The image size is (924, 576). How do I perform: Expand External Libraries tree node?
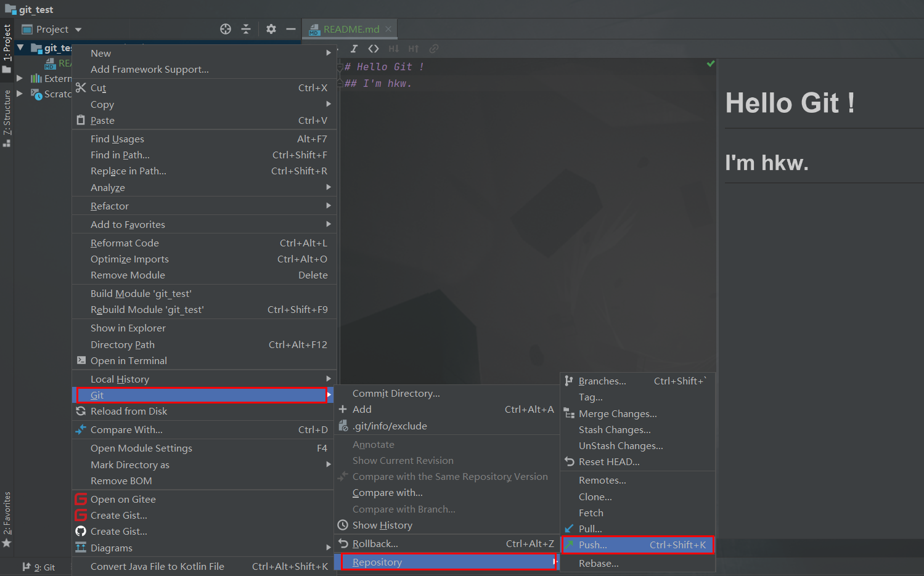(20, 78)
